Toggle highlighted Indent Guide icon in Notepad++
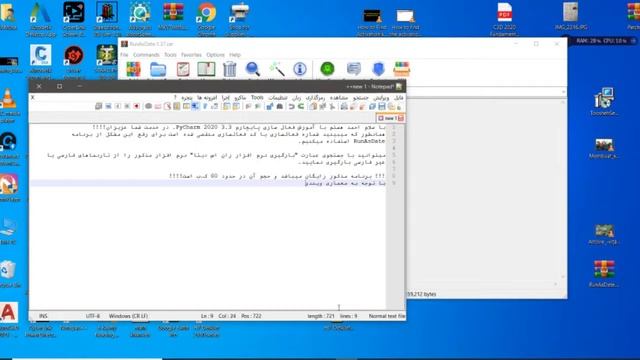640x360 pixels. 195,107
